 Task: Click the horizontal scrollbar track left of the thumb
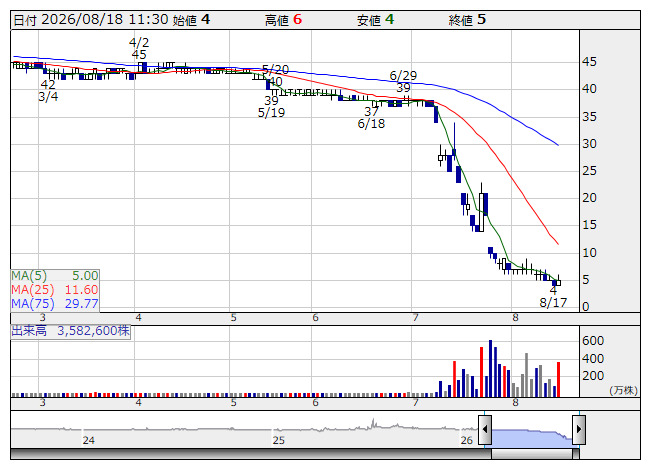pos(251,454)
